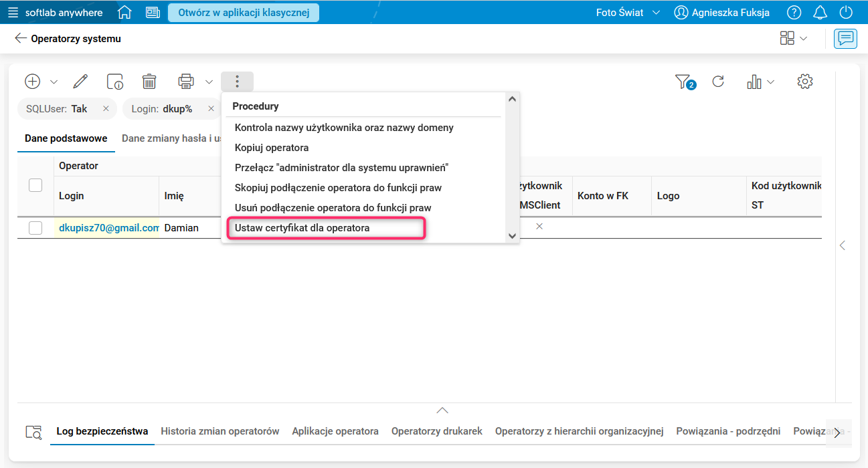Expand the print options arrow

click(209, 82)
